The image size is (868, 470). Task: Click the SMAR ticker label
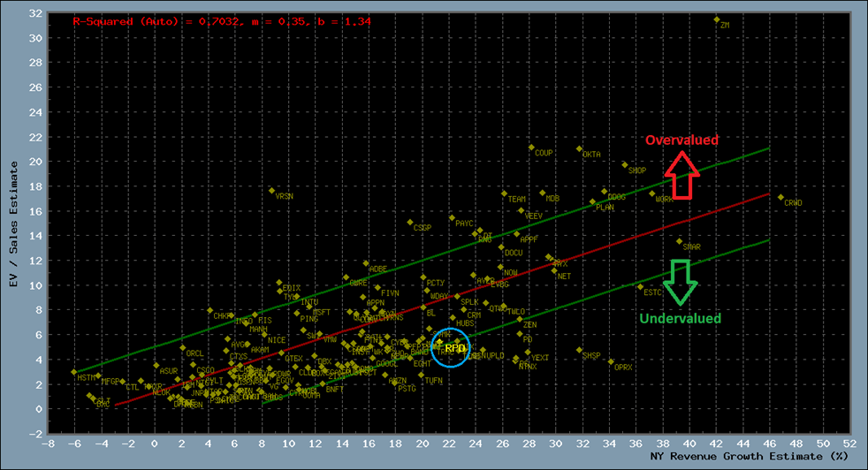point(691,247)
